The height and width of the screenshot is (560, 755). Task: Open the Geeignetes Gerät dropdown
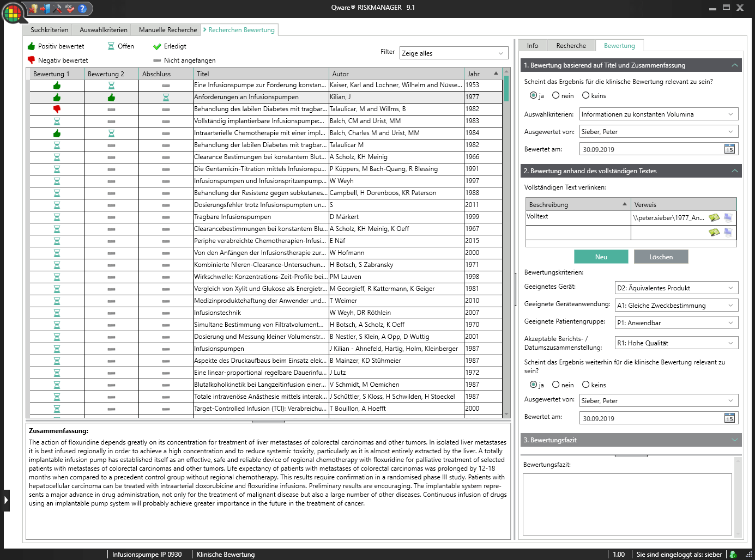[677, 288]
